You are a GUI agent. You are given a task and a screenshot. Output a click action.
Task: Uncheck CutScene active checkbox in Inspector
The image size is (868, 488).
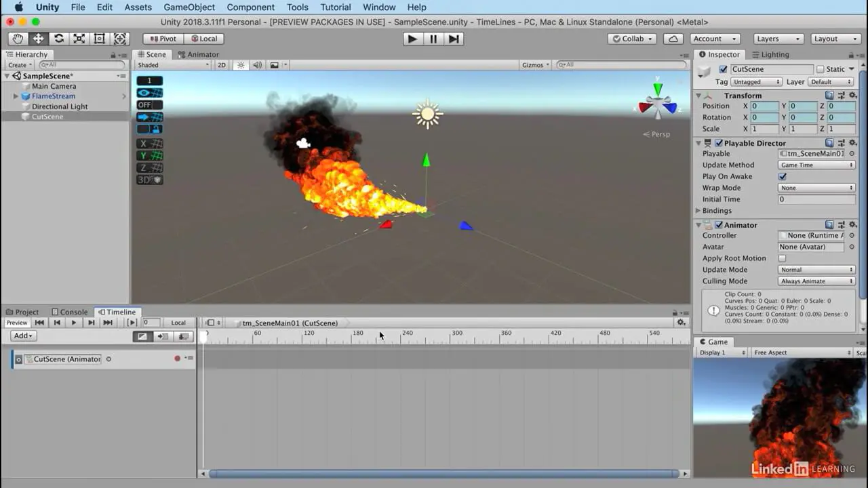[723, 69]
